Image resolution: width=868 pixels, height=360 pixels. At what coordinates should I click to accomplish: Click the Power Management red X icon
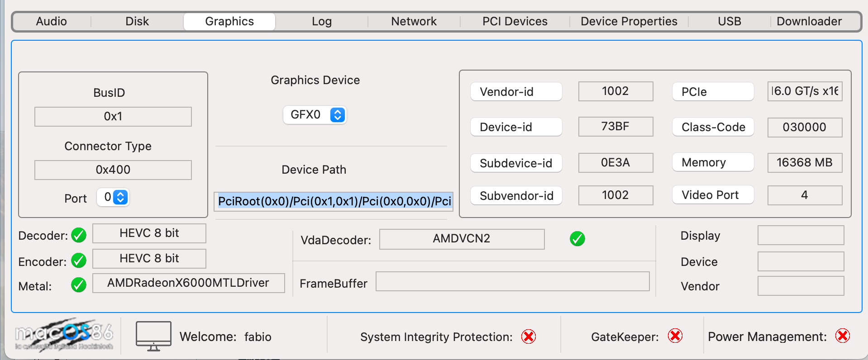(x=842, y=336)
